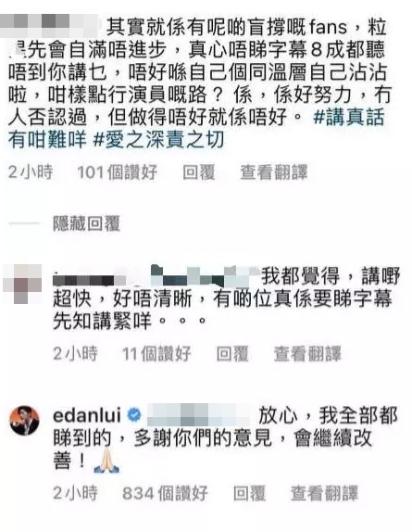Screen dimensions: 412x532
Task: Open the edanlui username link
Action: click(x=87, y=415)
